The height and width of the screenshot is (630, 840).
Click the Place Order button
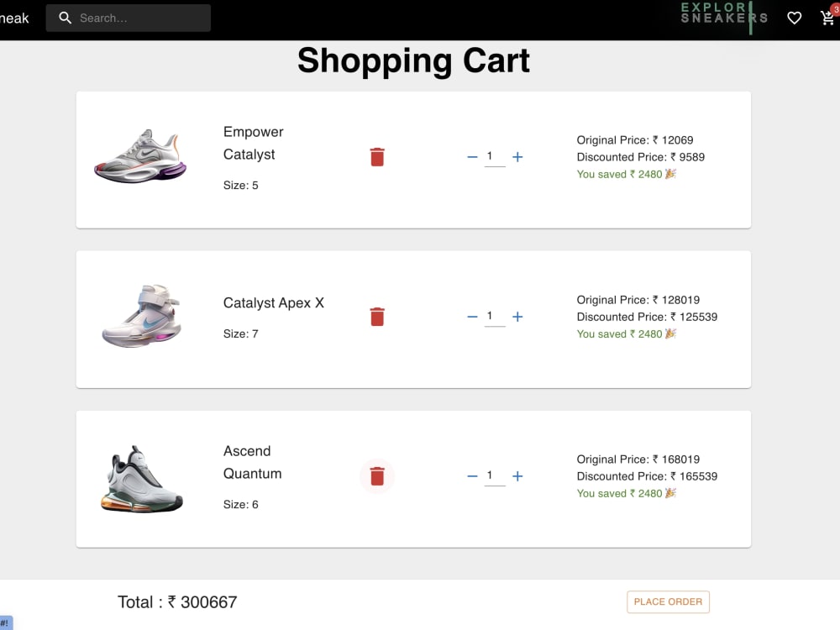(668, 601)
